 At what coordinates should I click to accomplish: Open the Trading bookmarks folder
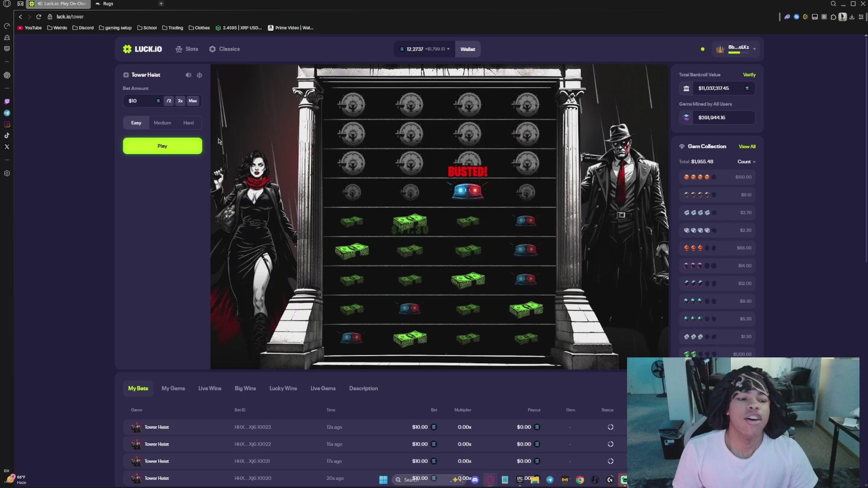point(173,28)
